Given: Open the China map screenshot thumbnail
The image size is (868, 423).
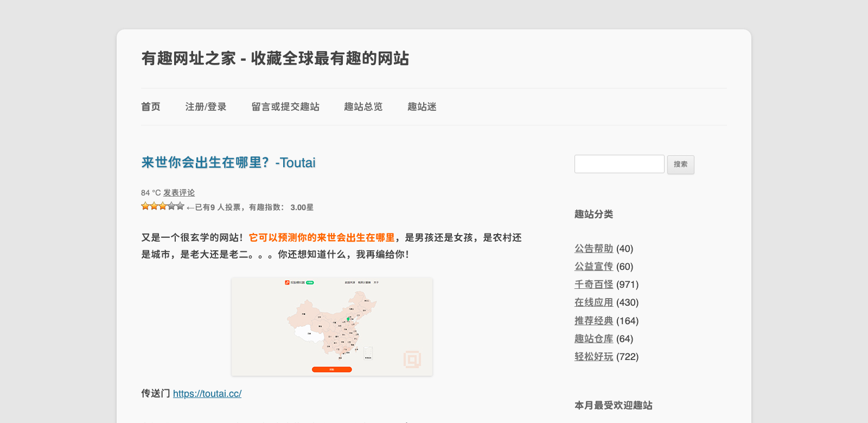Looking at the screenshot, I should point(331,326).
